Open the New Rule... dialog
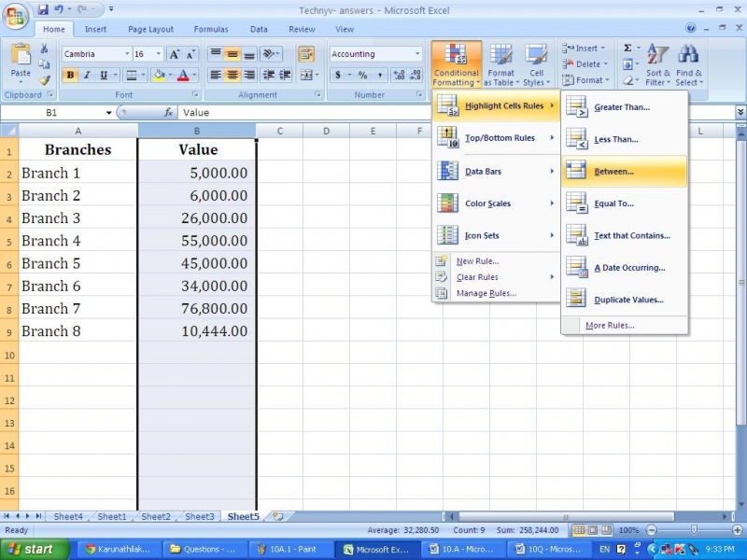Image resolution: width=747 pixels, height=560 pixels. (480, 262)
